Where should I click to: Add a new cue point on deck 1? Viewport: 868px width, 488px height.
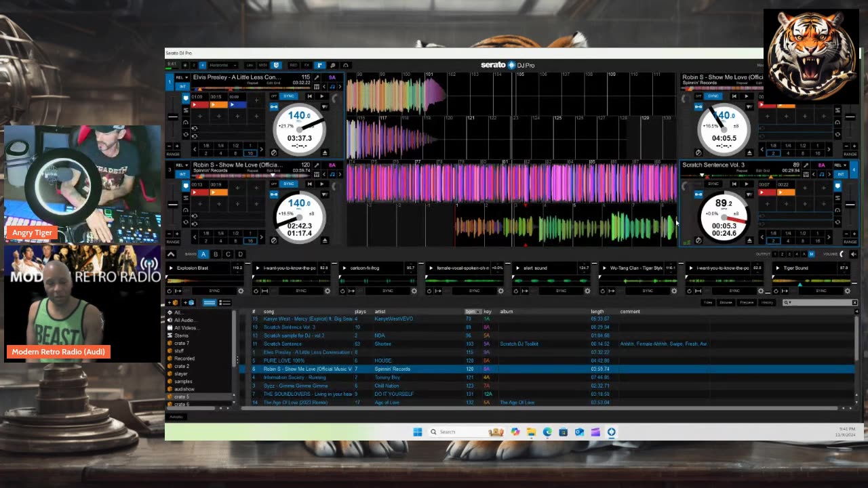[256, 100]
